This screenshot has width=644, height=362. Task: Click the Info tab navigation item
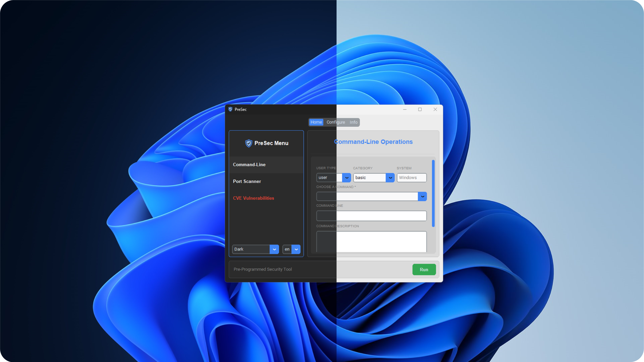pyautogui.click(x=353, y=122)
